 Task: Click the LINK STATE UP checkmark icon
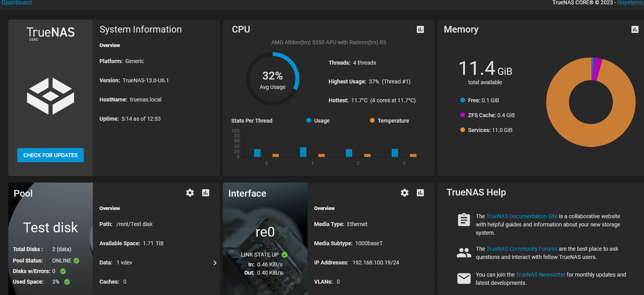[285, 255]
